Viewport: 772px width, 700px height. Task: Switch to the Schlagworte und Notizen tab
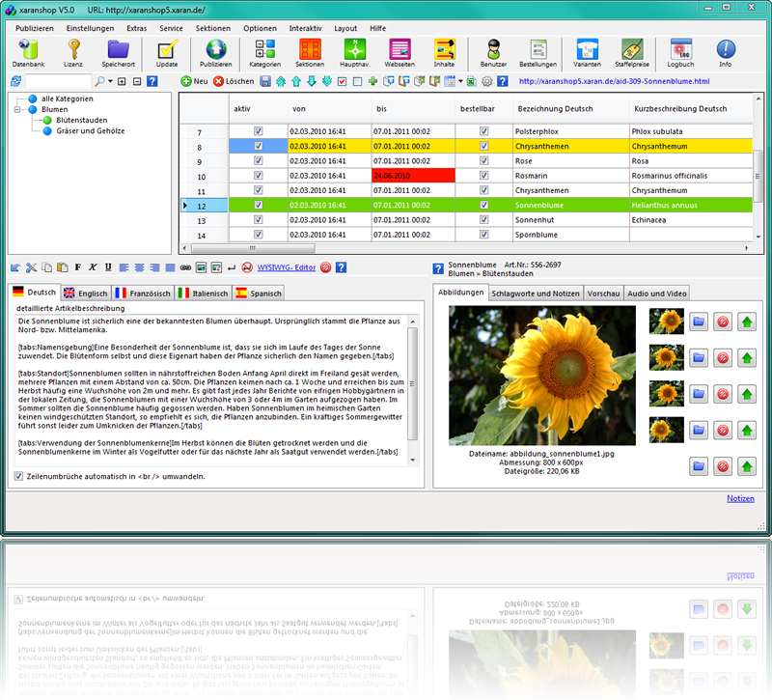tap(536, 294)
